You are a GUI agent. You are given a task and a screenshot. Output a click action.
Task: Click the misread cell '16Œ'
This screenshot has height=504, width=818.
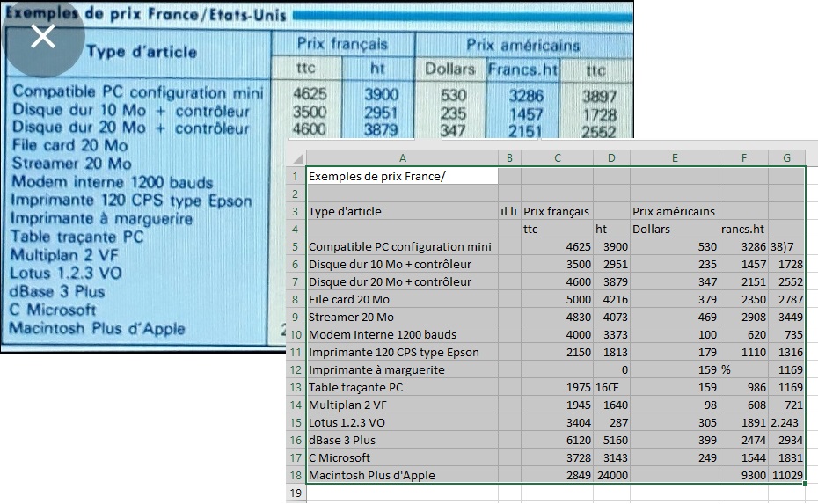pyautogui.click(x=611, y=388)
